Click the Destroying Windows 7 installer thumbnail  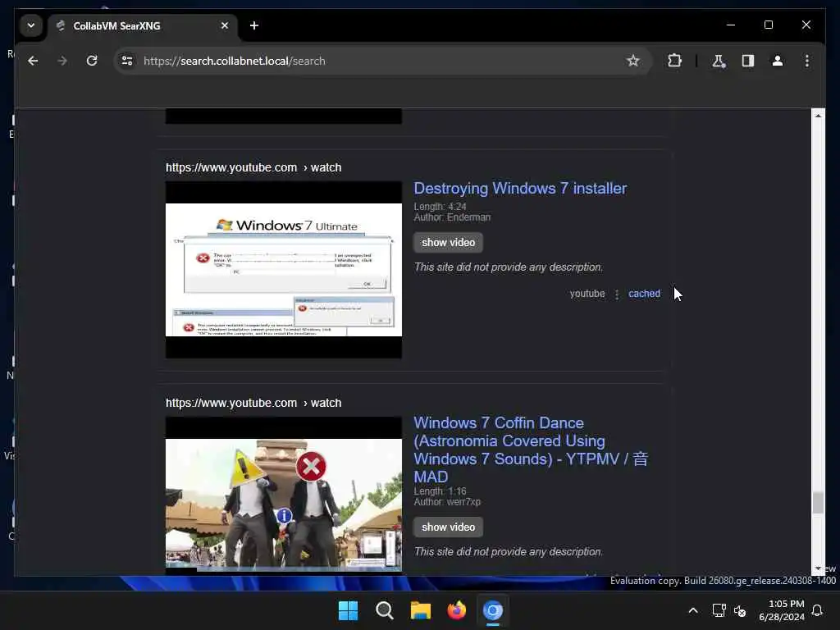click(283, 269)
